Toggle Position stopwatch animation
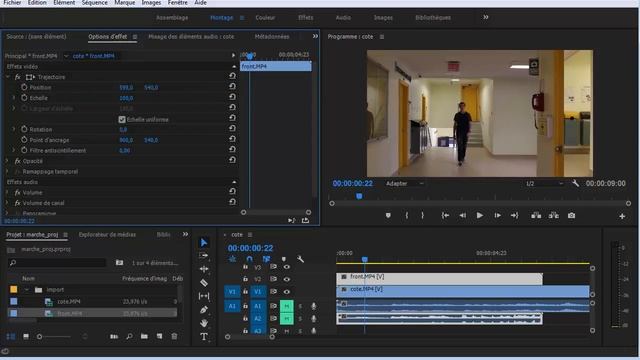Image resolution: width=640 pixels, height=360 pixels. [24, 87]
